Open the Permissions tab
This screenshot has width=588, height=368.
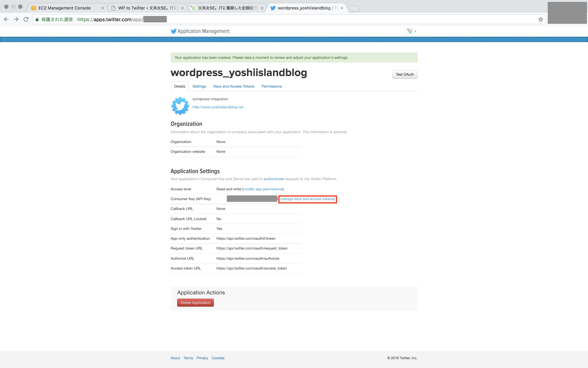(271, 86)
